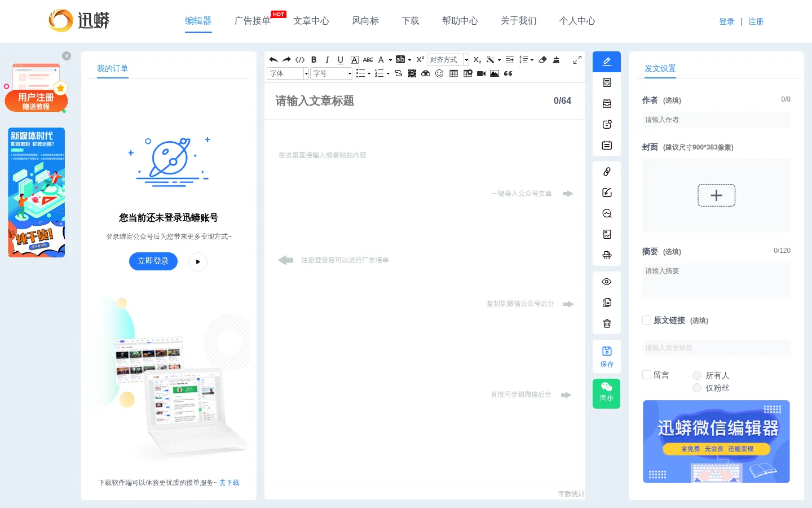
Task: Redo the last undone edit
Action: 286,60
